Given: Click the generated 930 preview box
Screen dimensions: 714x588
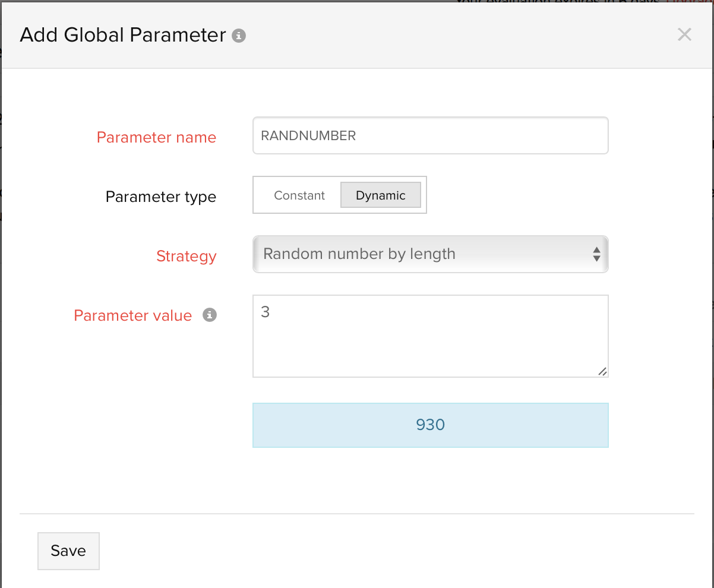Looking at the screenshot, I should click(x=430, y=425).
